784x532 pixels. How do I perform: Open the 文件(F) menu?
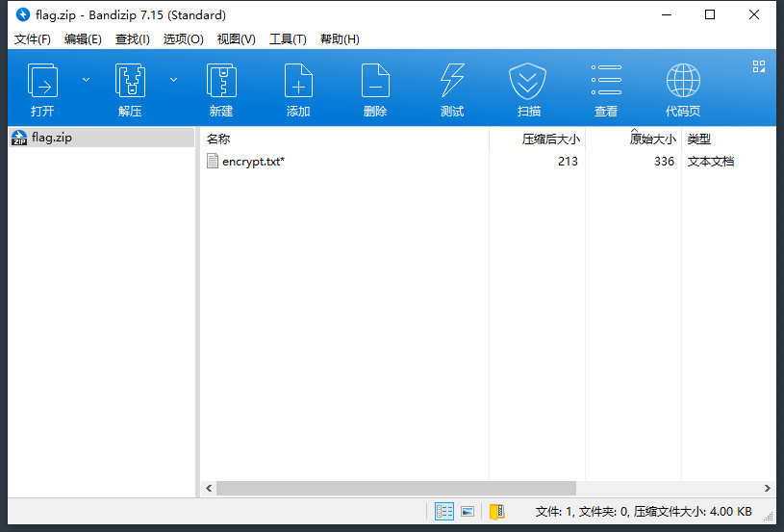coord(33,39)
